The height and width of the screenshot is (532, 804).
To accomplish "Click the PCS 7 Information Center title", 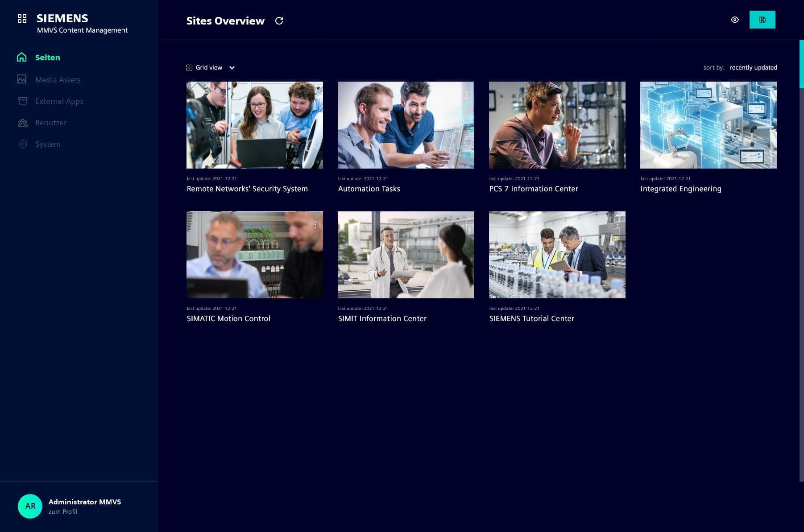I will click(534, 189).
